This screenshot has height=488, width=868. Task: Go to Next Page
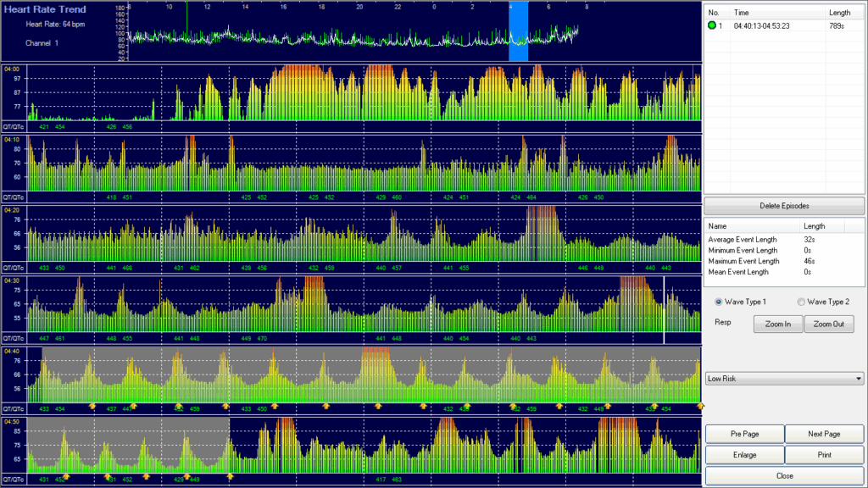824,434
